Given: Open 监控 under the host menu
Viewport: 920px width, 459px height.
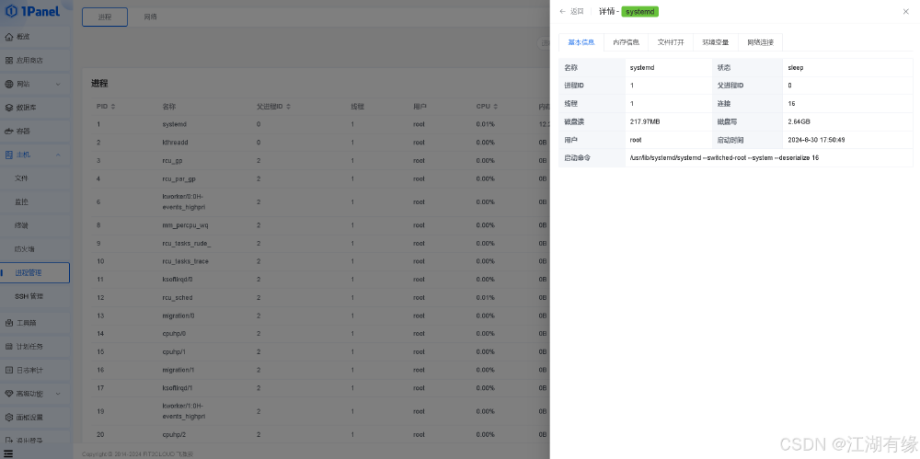Looking at the screenshot, I should coord(22,202).
